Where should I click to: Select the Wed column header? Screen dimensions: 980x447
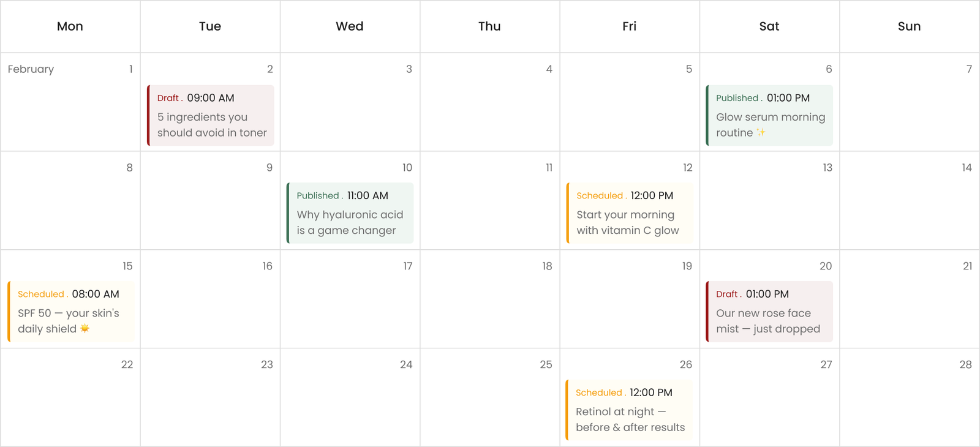pos(350,26)
